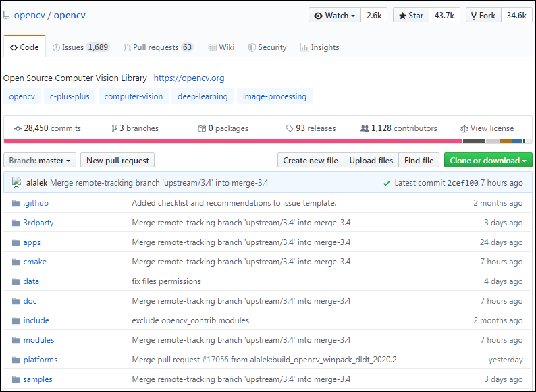Viewport: 536px width, 392px height.
Task: Open the 28,450 commits link
Action: coord(47,128)
